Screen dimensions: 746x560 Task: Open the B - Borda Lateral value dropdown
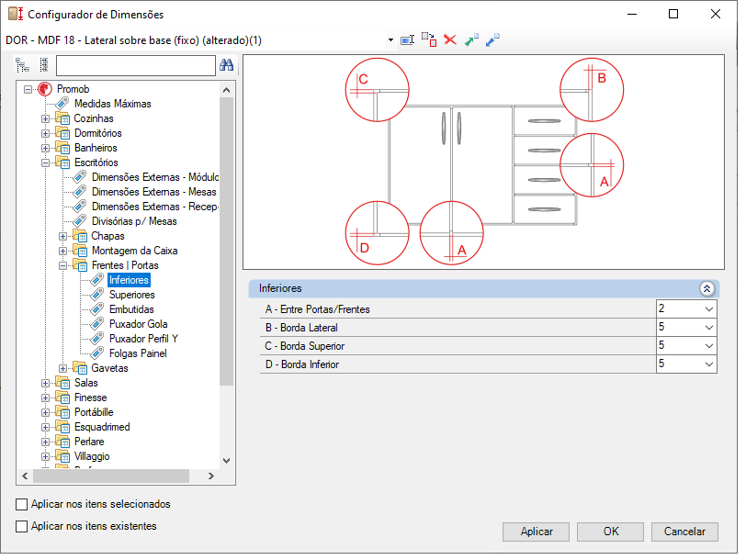click(x=709, y=328)
